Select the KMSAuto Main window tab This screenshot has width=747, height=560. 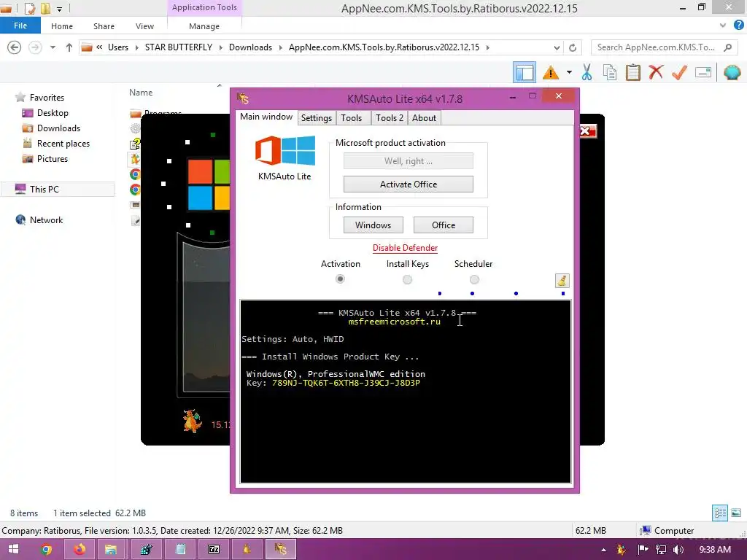266,117
